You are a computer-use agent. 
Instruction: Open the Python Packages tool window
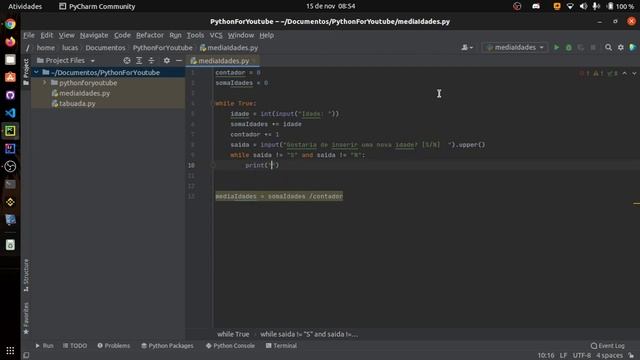[167, 346]
